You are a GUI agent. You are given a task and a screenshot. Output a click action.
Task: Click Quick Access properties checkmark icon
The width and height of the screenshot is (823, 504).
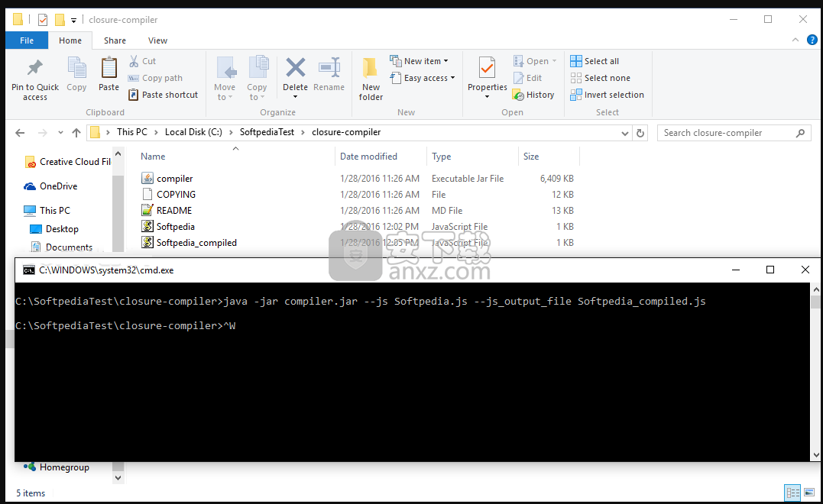point(43,20)
